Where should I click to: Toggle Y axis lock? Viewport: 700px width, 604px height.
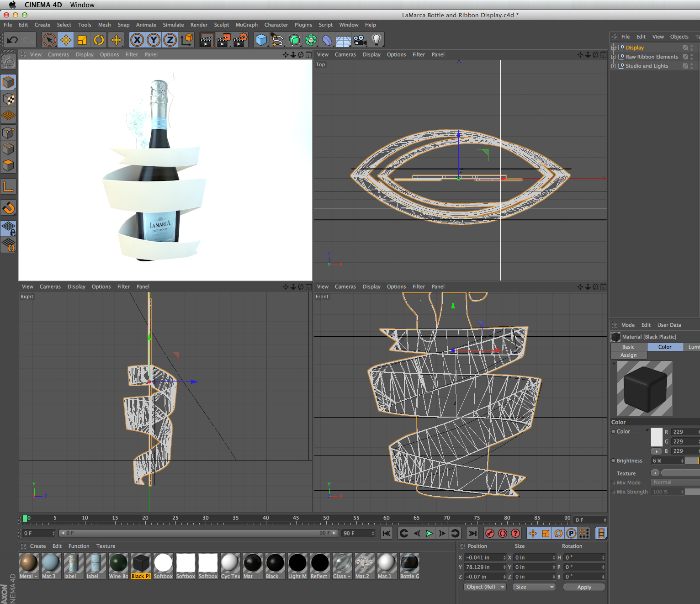tap(154, 40)
